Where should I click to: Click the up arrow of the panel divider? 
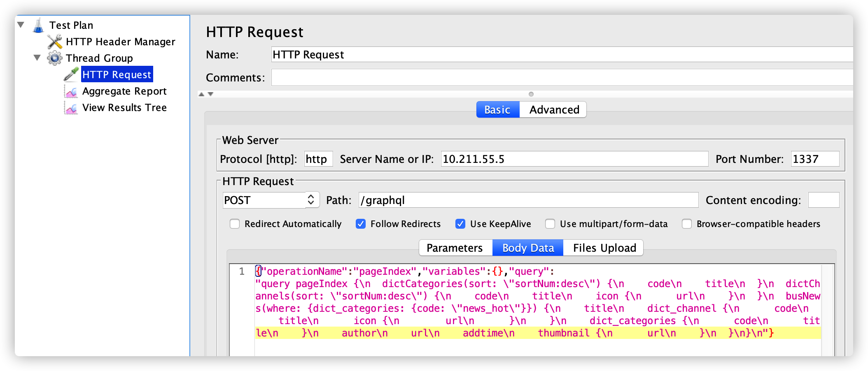(x=201, y=94)
